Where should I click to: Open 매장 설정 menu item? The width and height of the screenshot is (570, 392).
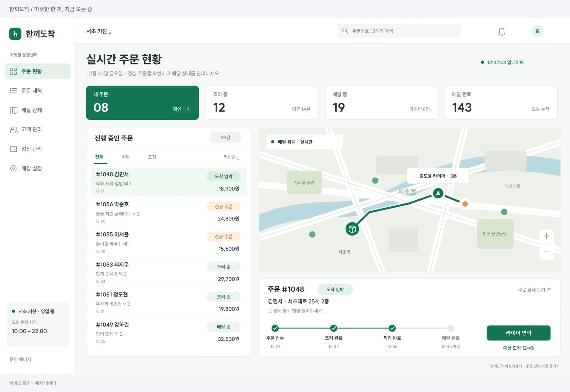pyautogui.click(x=37, y=168)
